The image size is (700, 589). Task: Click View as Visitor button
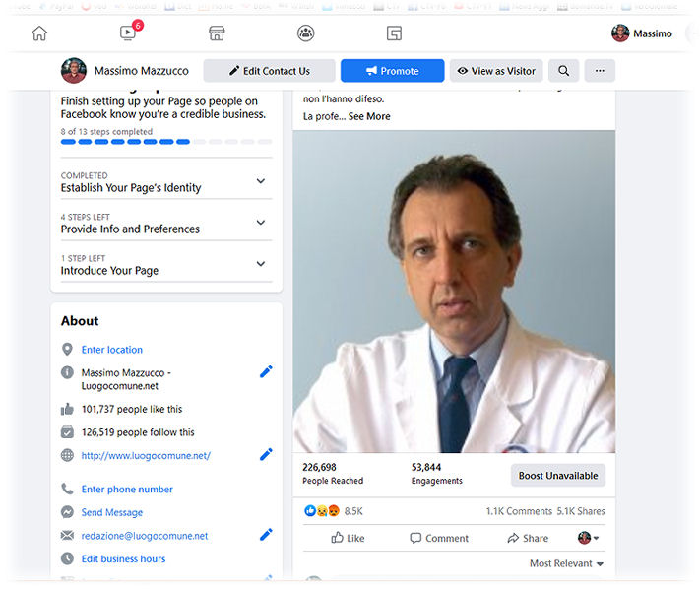496,71
